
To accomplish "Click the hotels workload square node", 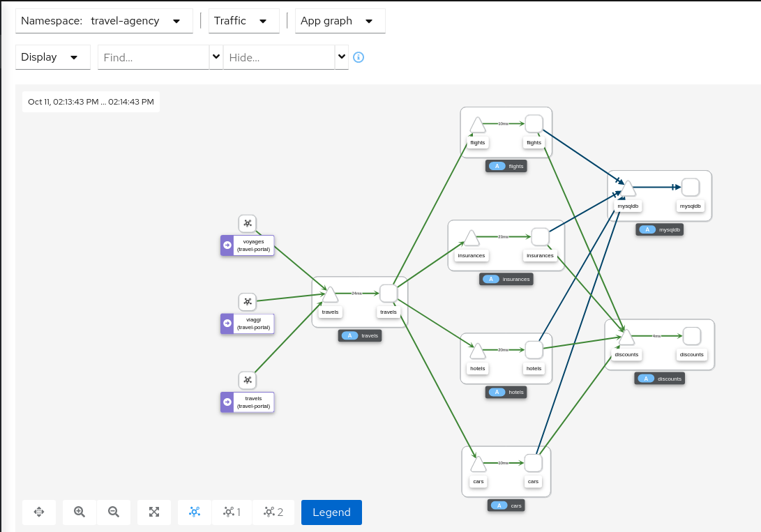I will point(534,349).
